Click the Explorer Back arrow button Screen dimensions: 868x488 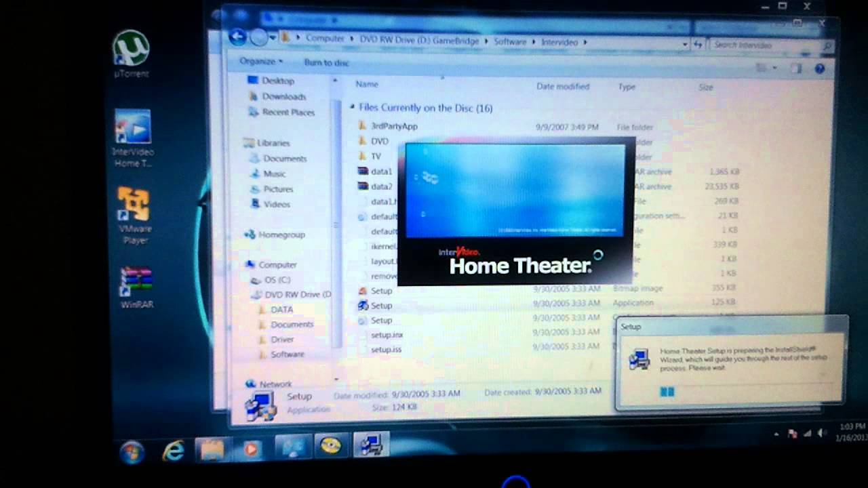tap(237, 37)
